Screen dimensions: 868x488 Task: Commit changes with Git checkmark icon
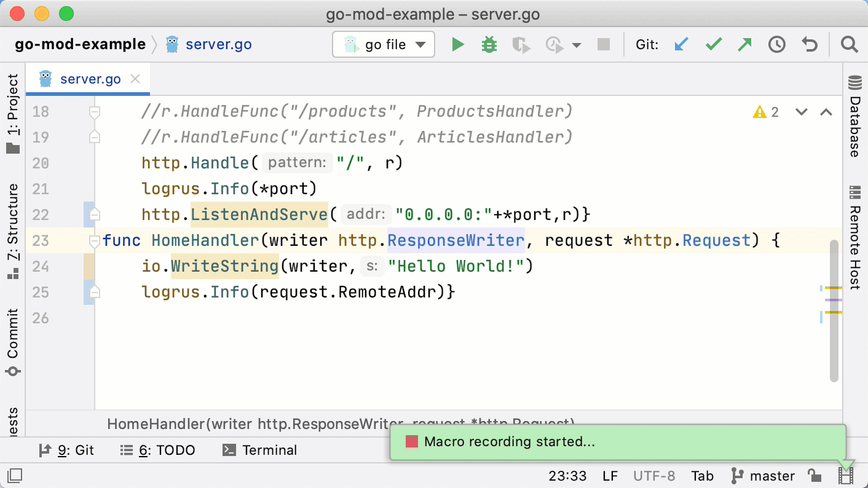713,45
